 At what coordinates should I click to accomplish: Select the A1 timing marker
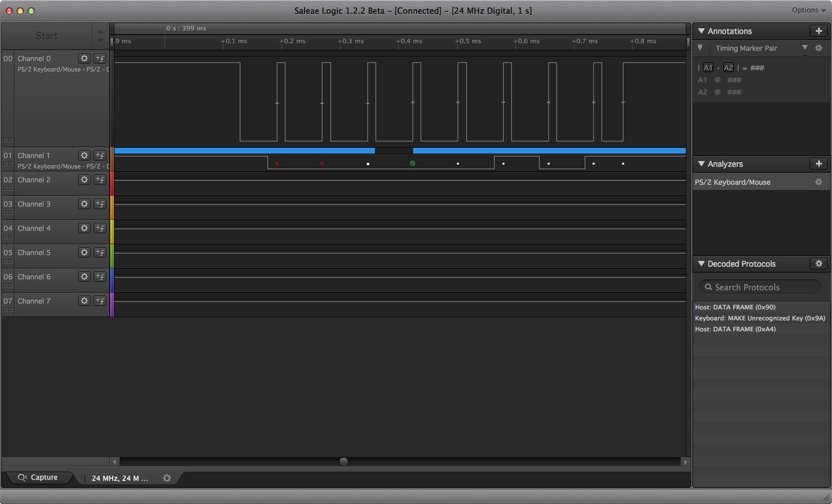pyautogui.click(x=708, y=68)
